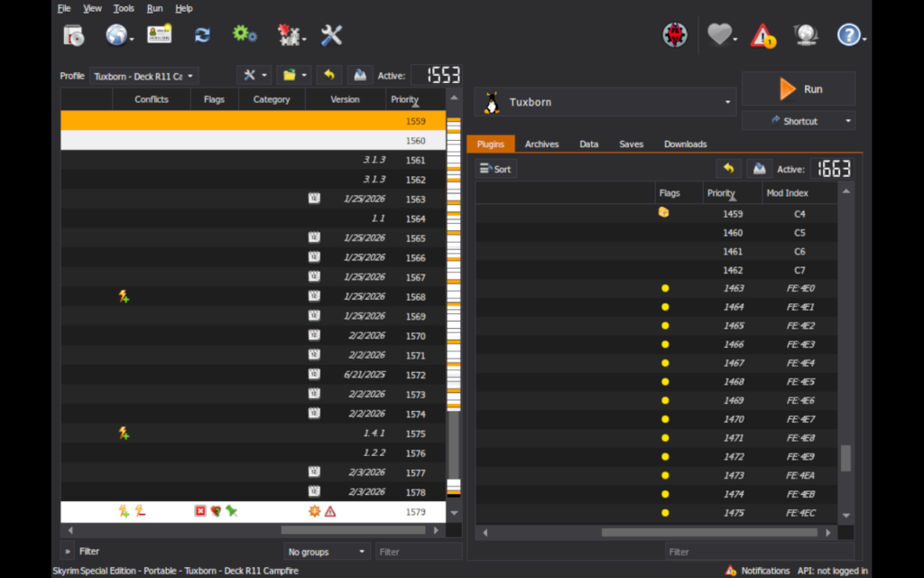Open the Nexus globe icon
This screenshot has height=578, width=924.
coord(116,35)
